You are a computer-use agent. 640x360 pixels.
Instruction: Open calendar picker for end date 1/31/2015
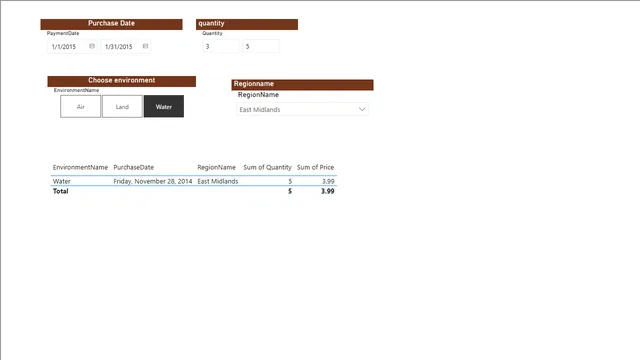[x=145, y=46]
